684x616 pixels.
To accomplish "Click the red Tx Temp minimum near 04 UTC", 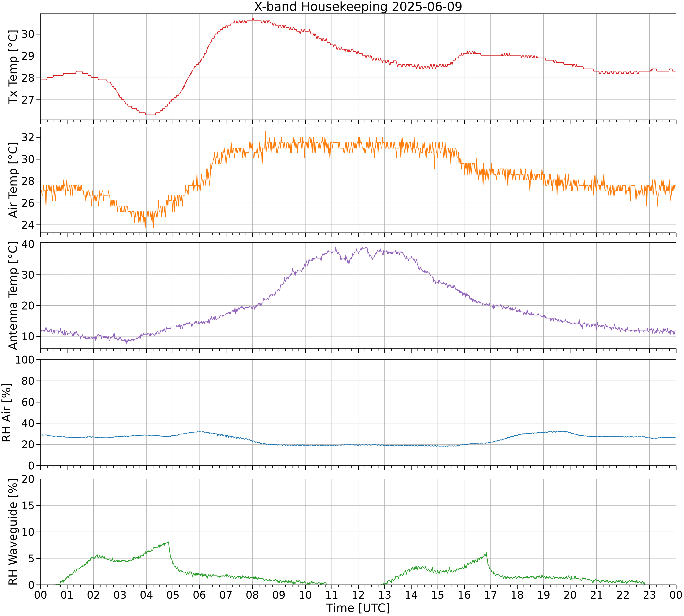I will pyautogui.click(x=150, y=115).
